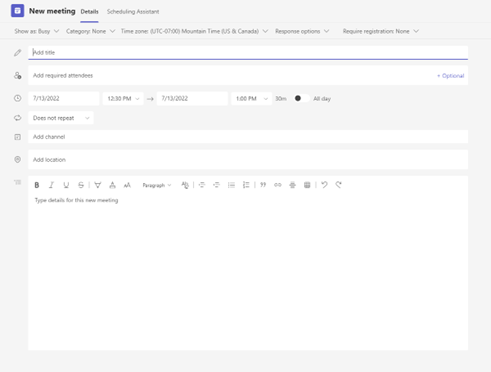Apply Underline to meeting details text

66,185
